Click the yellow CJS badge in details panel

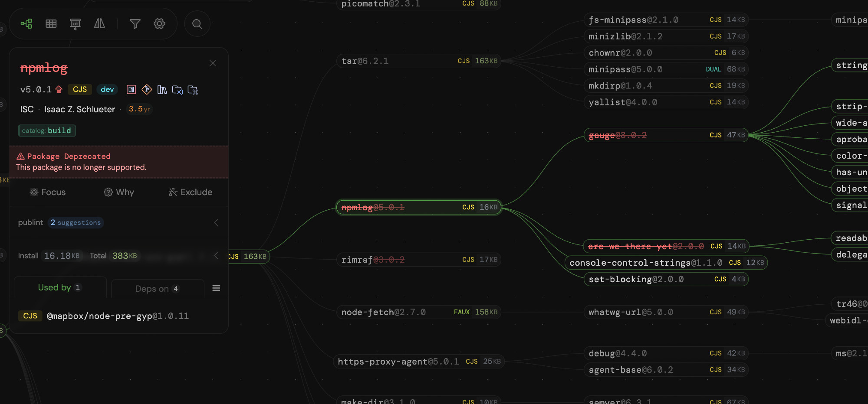tap(80, 89)
